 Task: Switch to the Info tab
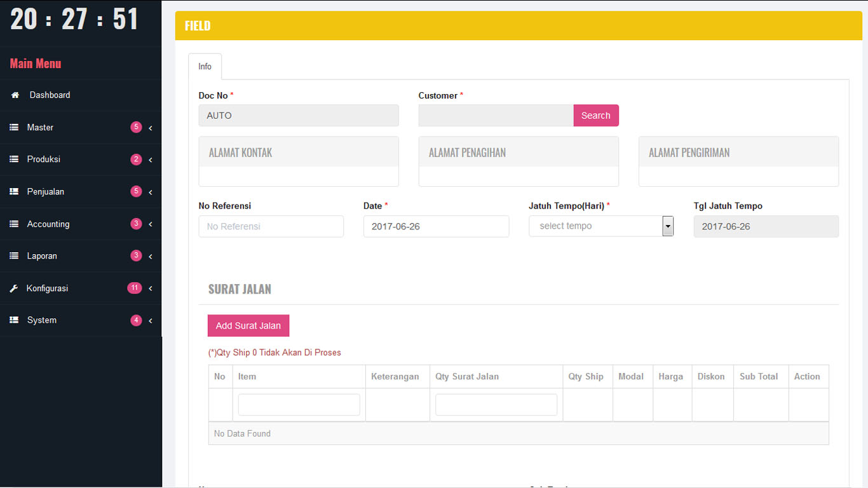click(205, 67)
